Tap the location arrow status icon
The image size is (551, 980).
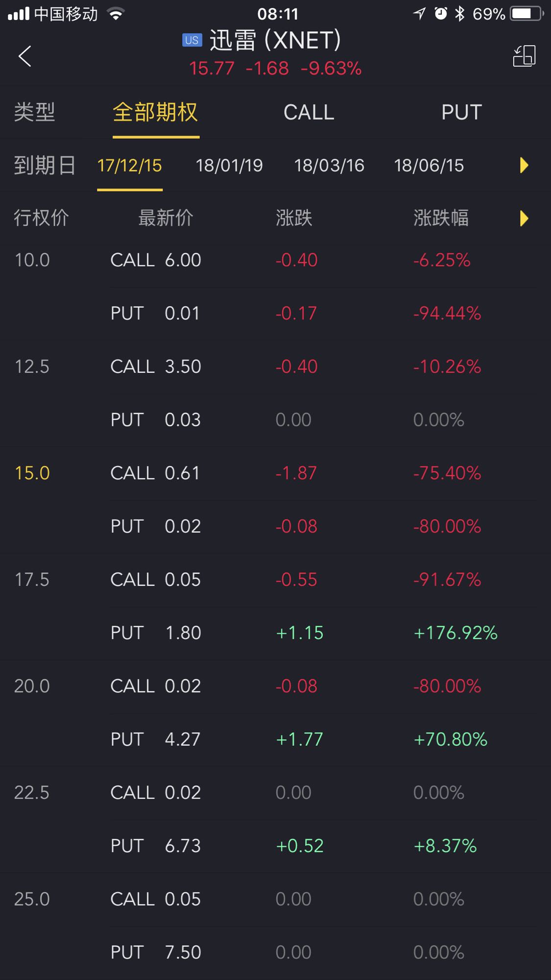[419, 14]
